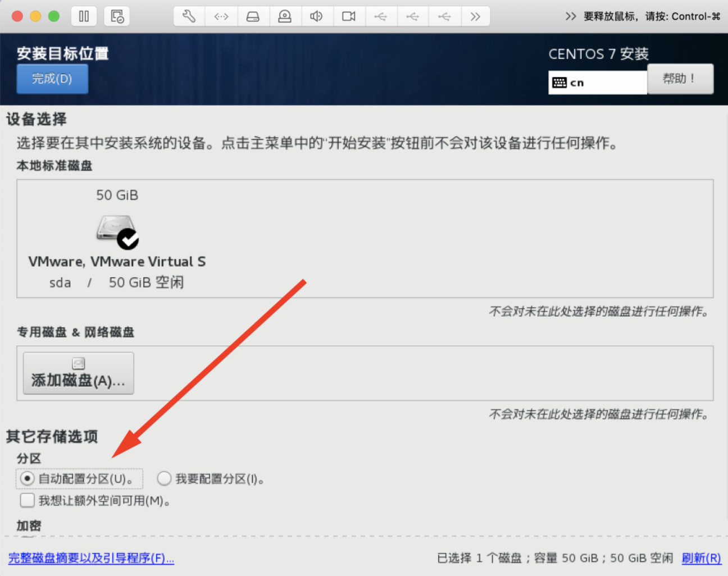Click the VMware pause button
The image size is (728, 576).
coord(84,16)
